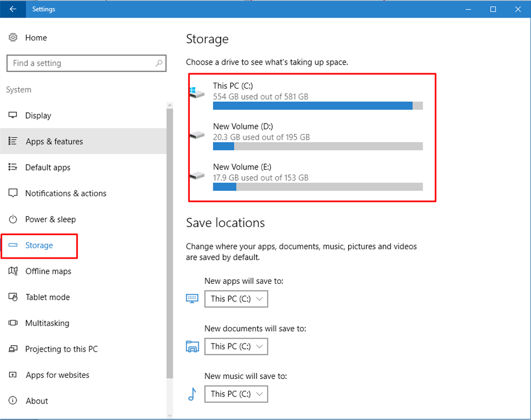Click the Offline maps icon
This screenshot has height=420, width=531.
12,271
